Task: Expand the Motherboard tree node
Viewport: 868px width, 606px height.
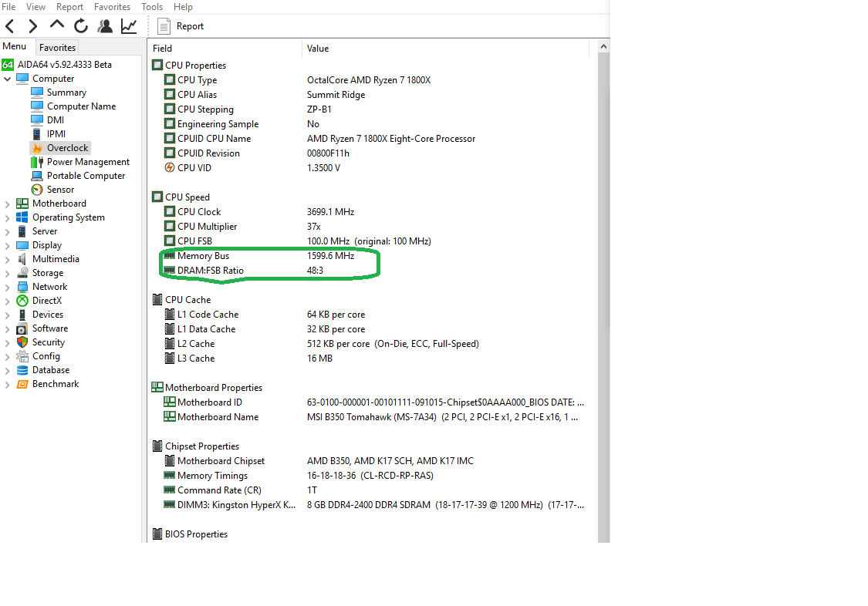Action: [7, 204]
